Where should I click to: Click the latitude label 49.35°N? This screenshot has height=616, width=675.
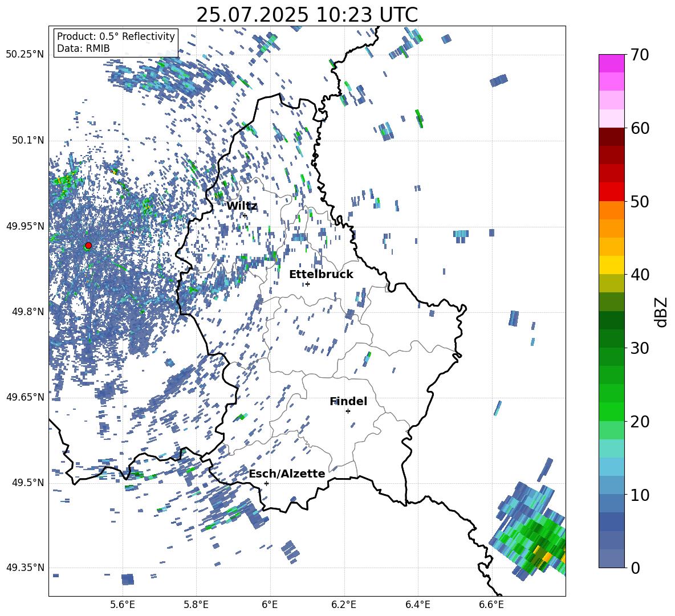[x=25, y=568]
